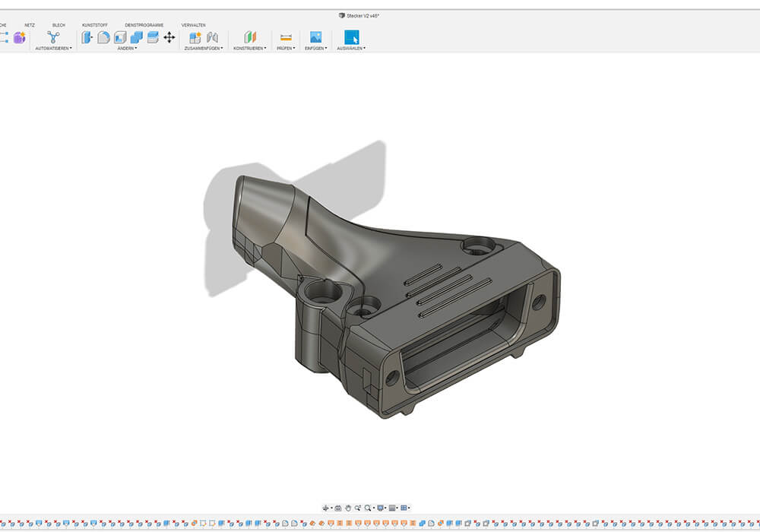This screenshot has width=760, height=532.
Task: Click the Orbit navigation icon
Action: 326,508
